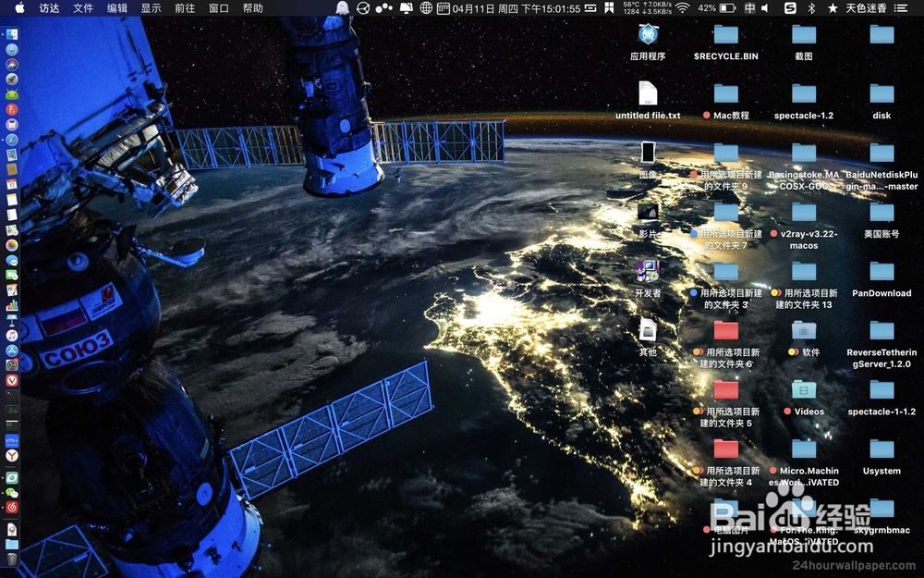Switch input source via 中 indicator

pyautogui.click(x=749, y=7)
